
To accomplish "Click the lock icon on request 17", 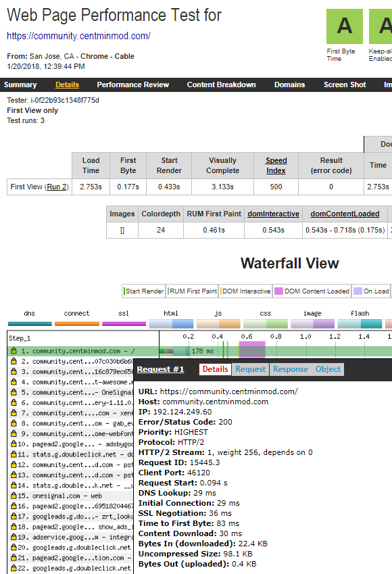I will [x=14, y=516].
